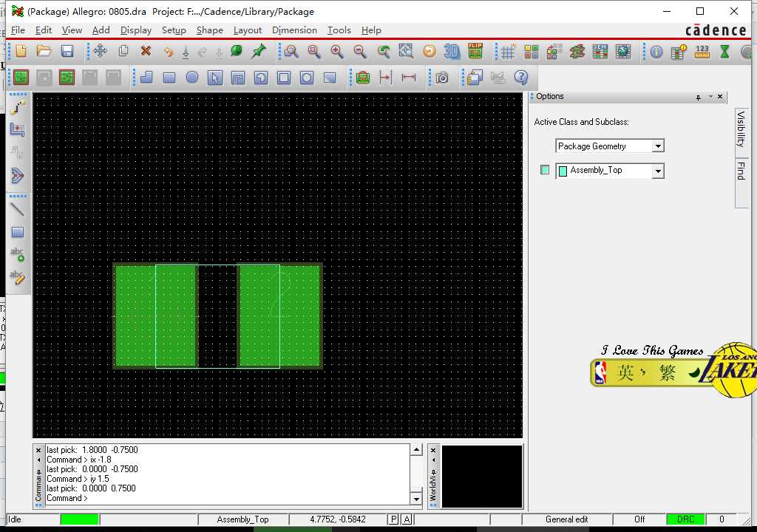Click General edit mode in status bar
The height and width of the screenshot is (532, 757).
[567, 519]
